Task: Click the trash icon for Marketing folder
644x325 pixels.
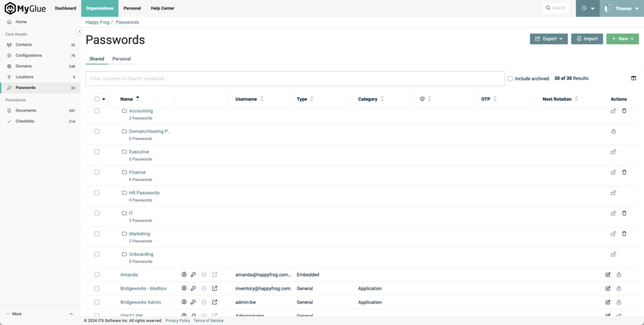Action: point(624,234)
